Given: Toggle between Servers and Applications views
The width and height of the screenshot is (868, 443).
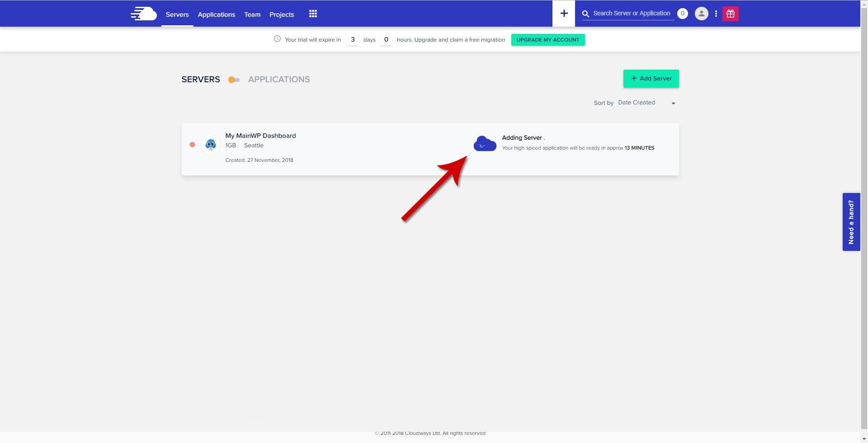Looking at the screenshot, I should (x=234, y=79).
